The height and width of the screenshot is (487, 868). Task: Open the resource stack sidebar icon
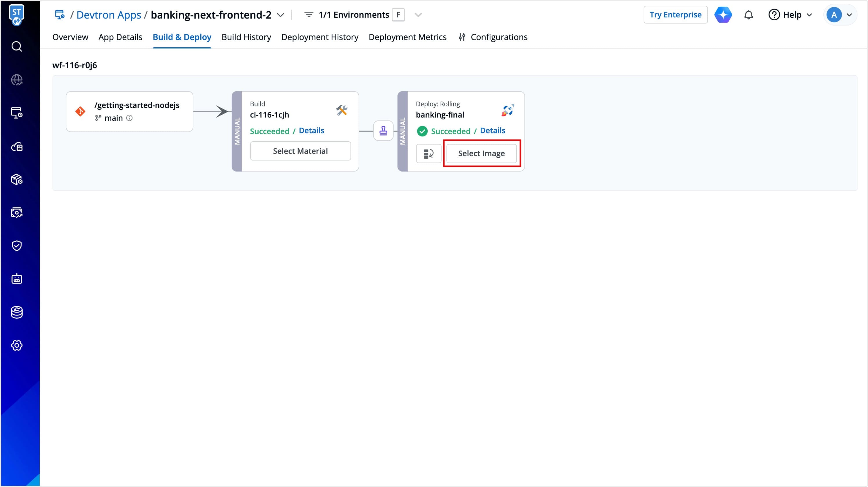[x=17, y=312]
